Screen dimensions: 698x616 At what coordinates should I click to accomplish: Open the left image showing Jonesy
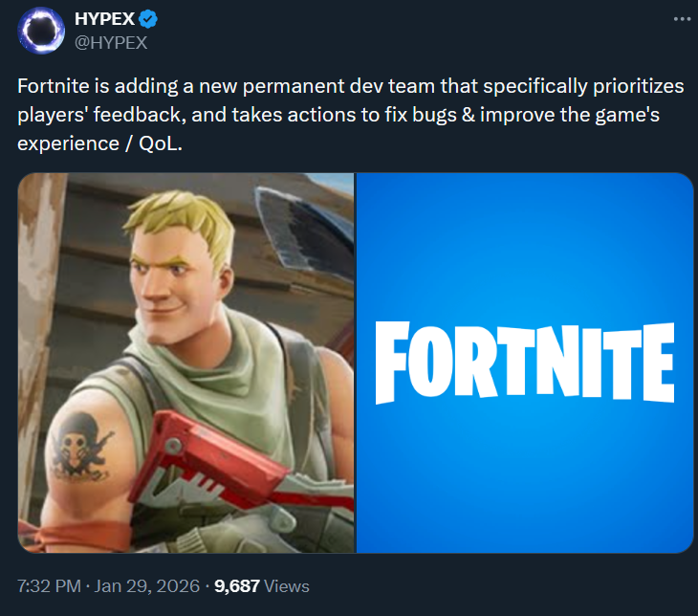click(x=186, y=363)
